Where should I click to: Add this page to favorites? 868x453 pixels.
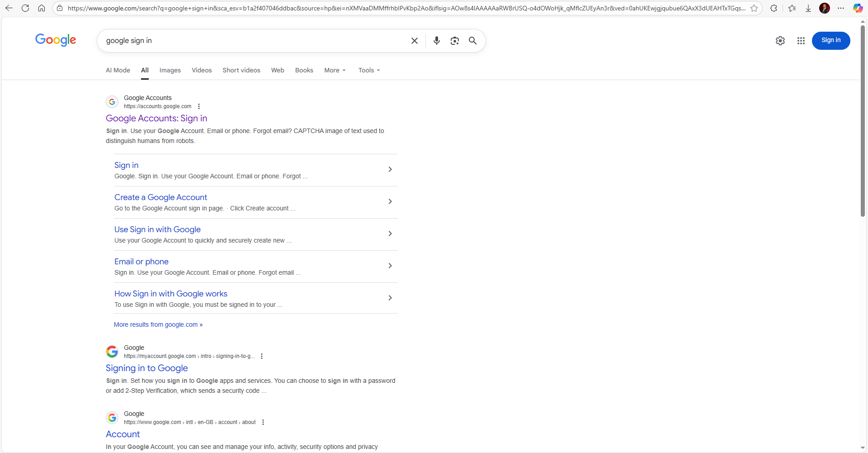coord(754,8)
